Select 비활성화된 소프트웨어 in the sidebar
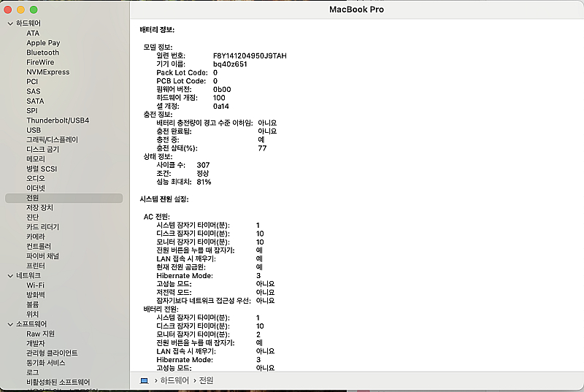This screenshot has height=392, width=584. [58, 382]
